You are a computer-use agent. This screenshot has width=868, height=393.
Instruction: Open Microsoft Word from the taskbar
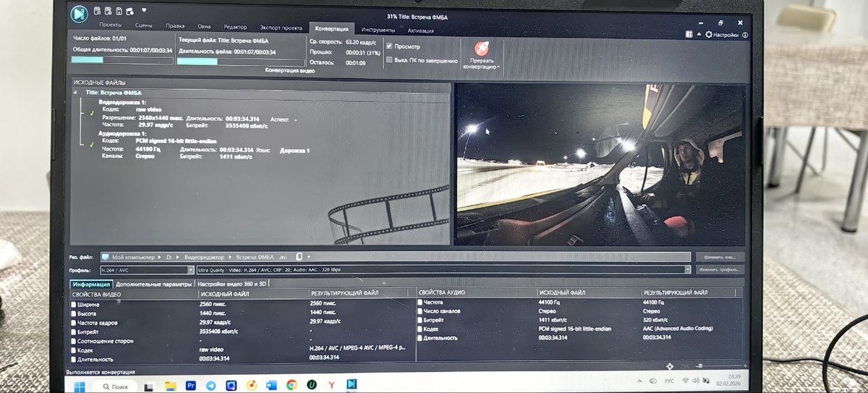pos(272,385)
